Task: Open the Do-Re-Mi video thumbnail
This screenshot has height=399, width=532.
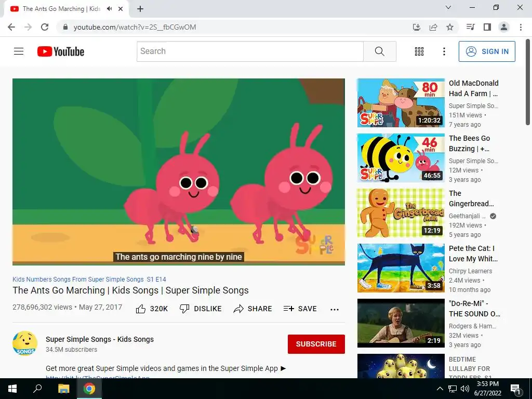Action: tap(401, 323)
